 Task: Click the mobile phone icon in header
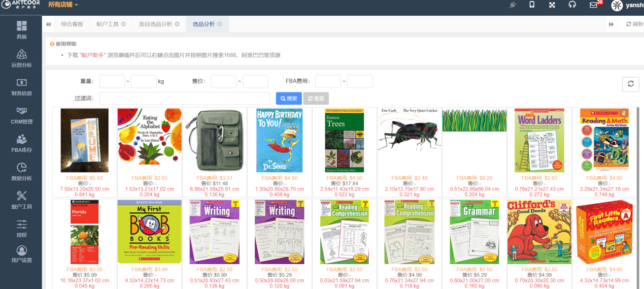click(532, 5)
